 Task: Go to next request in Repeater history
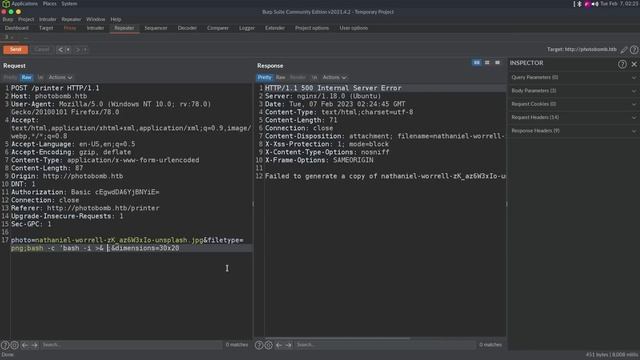pyautogui.click(x=78, y=50)
